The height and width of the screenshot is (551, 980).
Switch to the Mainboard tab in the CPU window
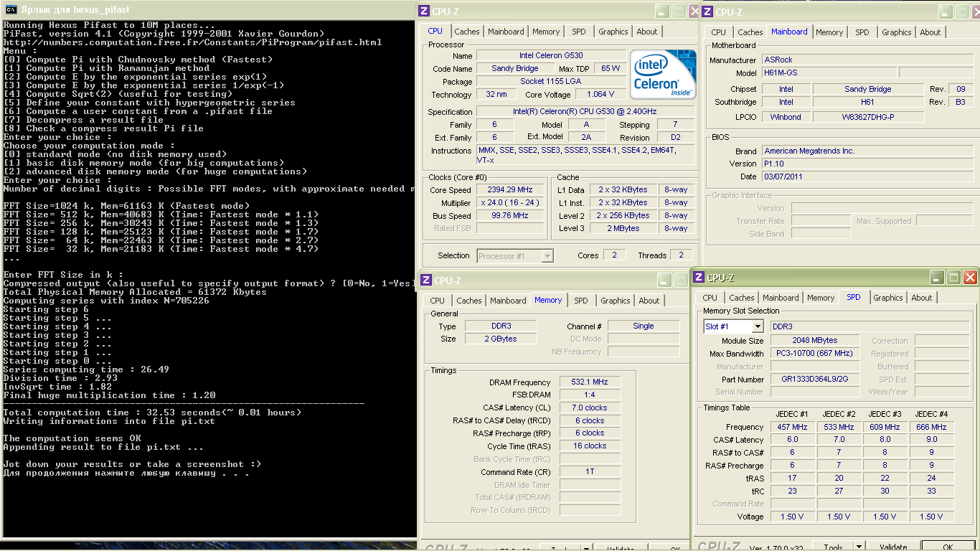(506, 32)
